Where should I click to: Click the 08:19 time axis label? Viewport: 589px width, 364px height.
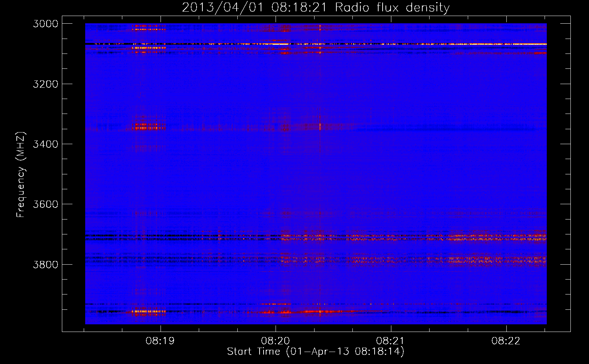pyautogui.click(x=160, y=341)
